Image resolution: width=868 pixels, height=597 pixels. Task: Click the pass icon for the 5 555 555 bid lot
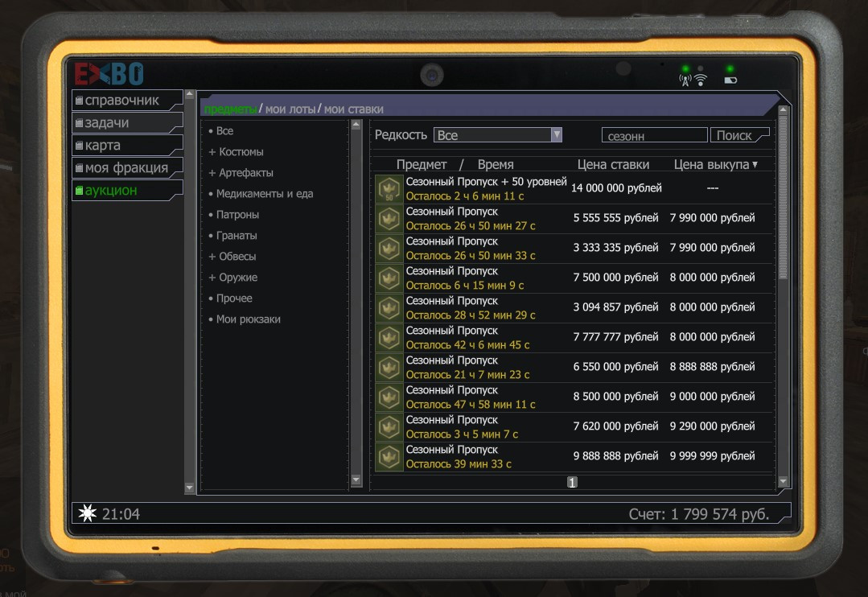click(x=389, y=219)
